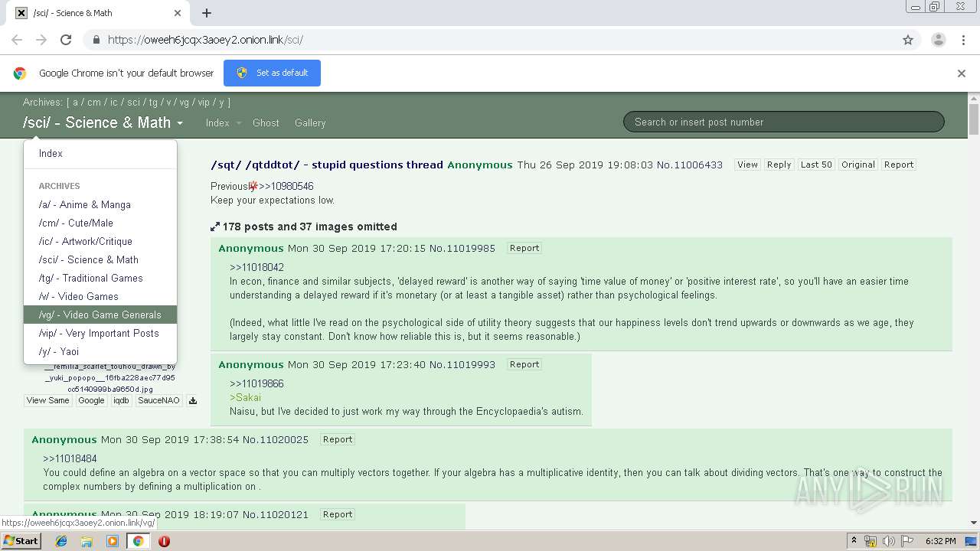Viewport: 980px width, 551px height.
Task: Follow the >>10980546 previous thread link
Action: (x=286, y=186)
